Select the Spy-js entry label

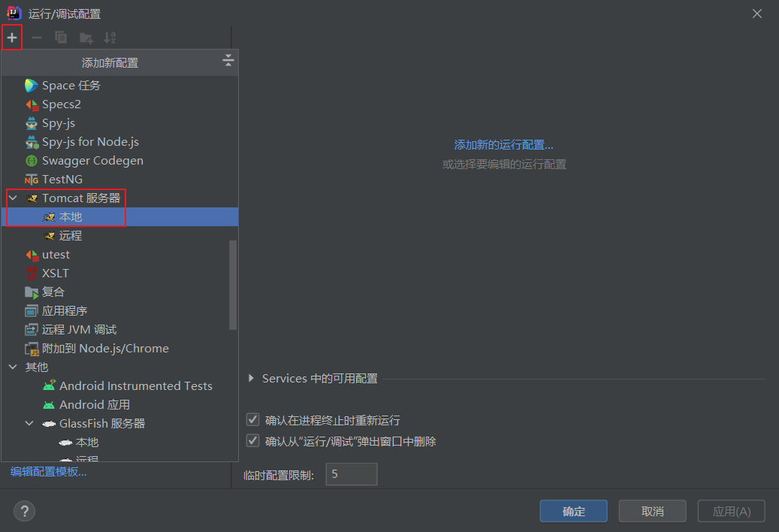click(59, 123)
